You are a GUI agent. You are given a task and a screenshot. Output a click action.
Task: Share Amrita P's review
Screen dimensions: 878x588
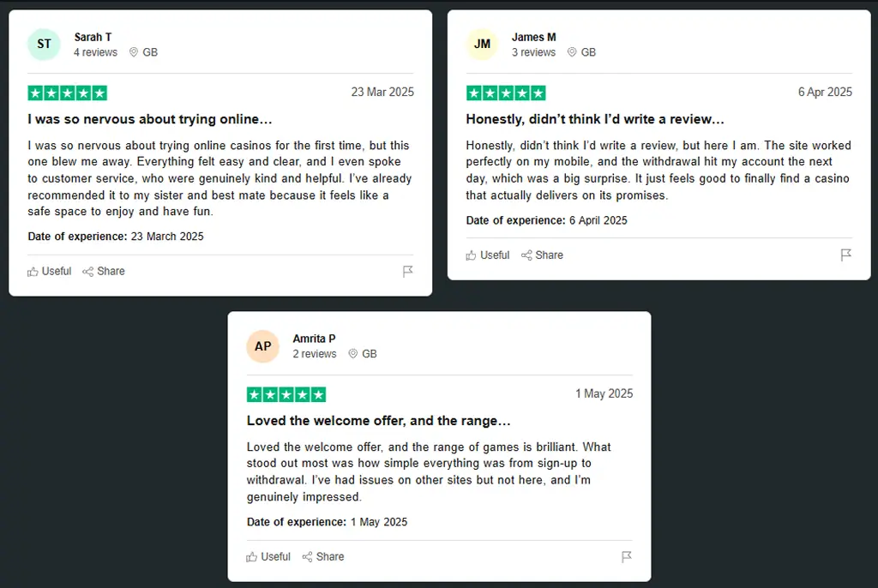coord(323,556)
